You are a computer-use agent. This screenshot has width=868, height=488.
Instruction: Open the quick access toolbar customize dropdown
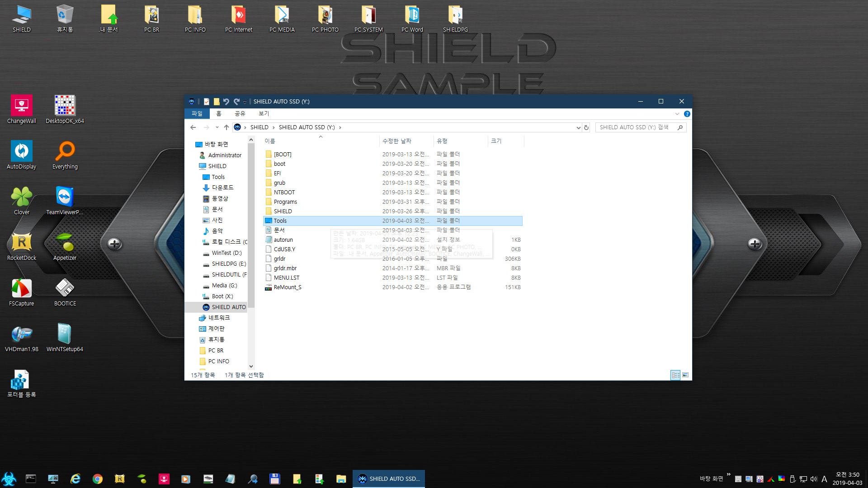(x=245, y=102)
